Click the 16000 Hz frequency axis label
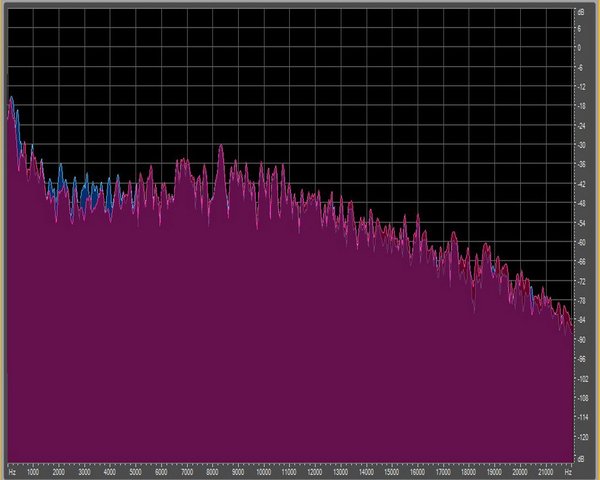Image resolution: width=600 pixels, height=480 pixels. click(417, 472)
